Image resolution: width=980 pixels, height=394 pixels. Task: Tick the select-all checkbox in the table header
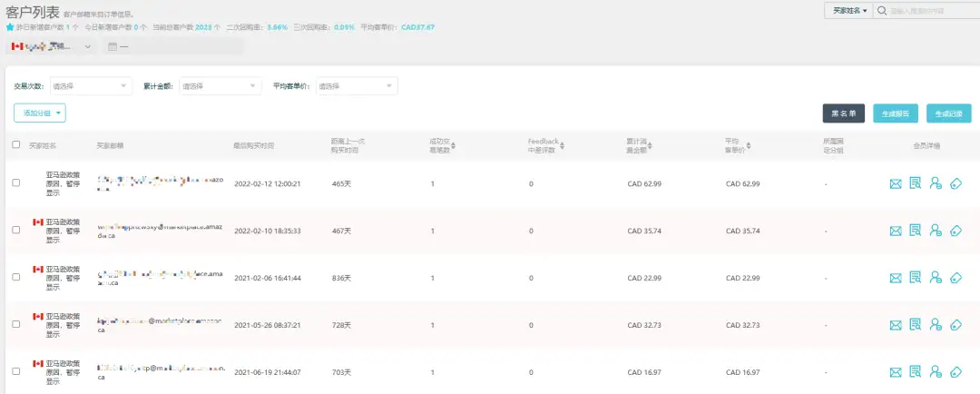tap(16, 144)
